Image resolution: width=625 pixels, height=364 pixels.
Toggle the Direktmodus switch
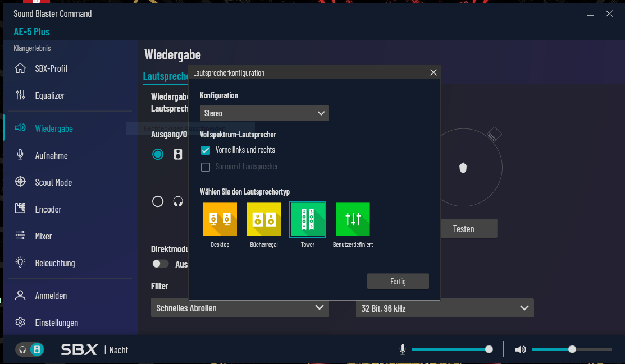tap(160, 264)
